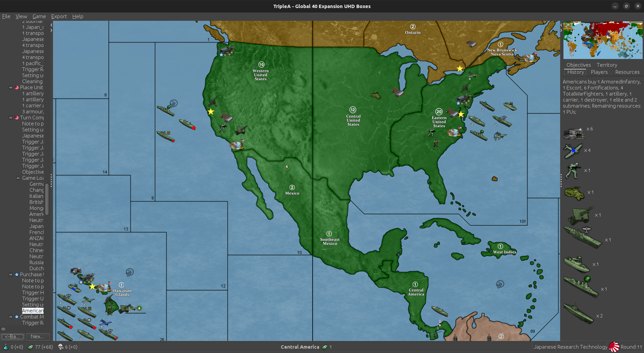Click the elite infantry x1 icon
Viewport: 644px width, 353px height.
[x=573, y=171]
